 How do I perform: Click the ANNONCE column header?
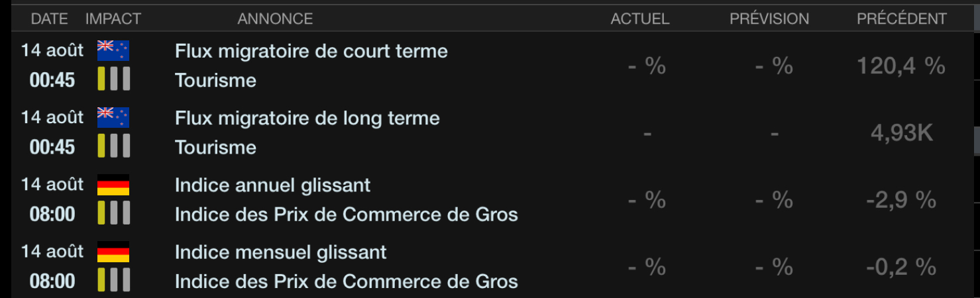click(x=275, y=19)
